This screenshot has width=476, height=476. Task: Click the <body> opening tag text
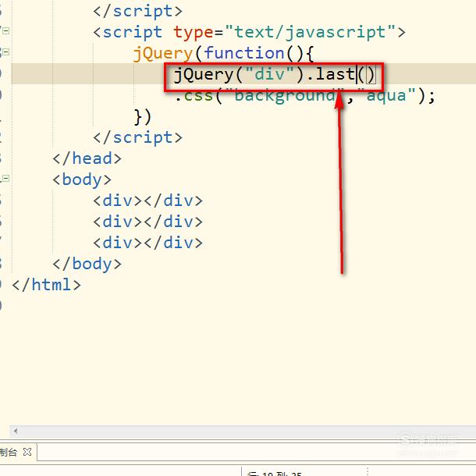(82, 179)
